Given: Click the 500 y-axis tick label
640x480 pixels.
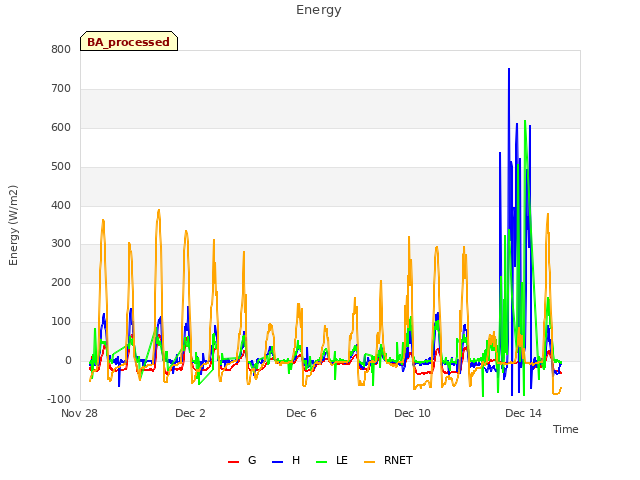Looking at the screenshot, I should click(x=61, y=167).
